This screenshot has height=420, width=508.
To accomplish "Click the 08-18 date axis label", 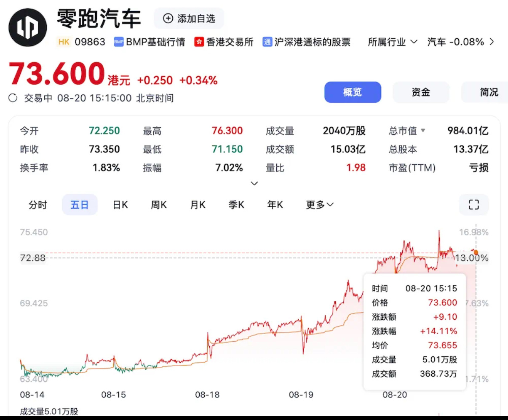I will click(x=207, y=395).
